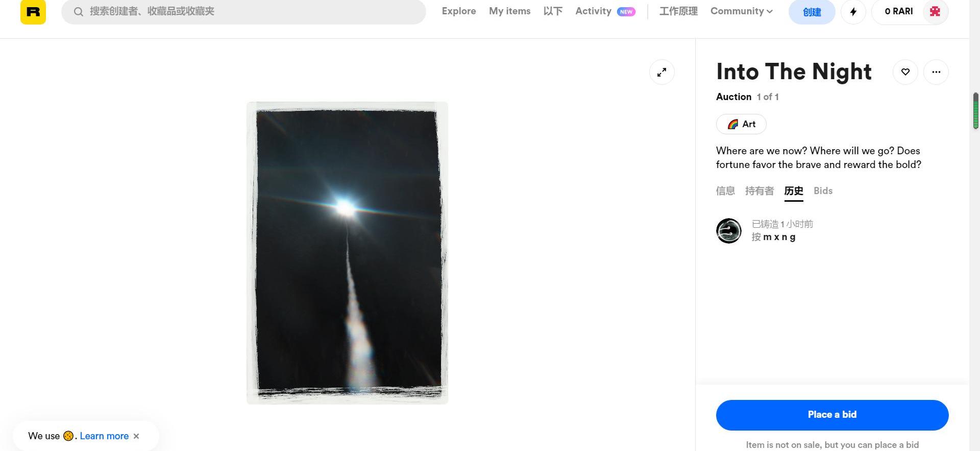
Task: Open the 工作原理 page
Action: click(x=678, y=11)
